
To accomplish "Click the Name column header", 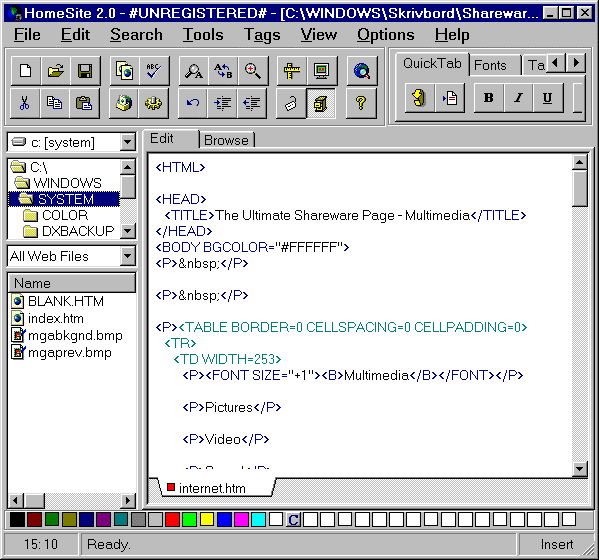I will (71, 283).
